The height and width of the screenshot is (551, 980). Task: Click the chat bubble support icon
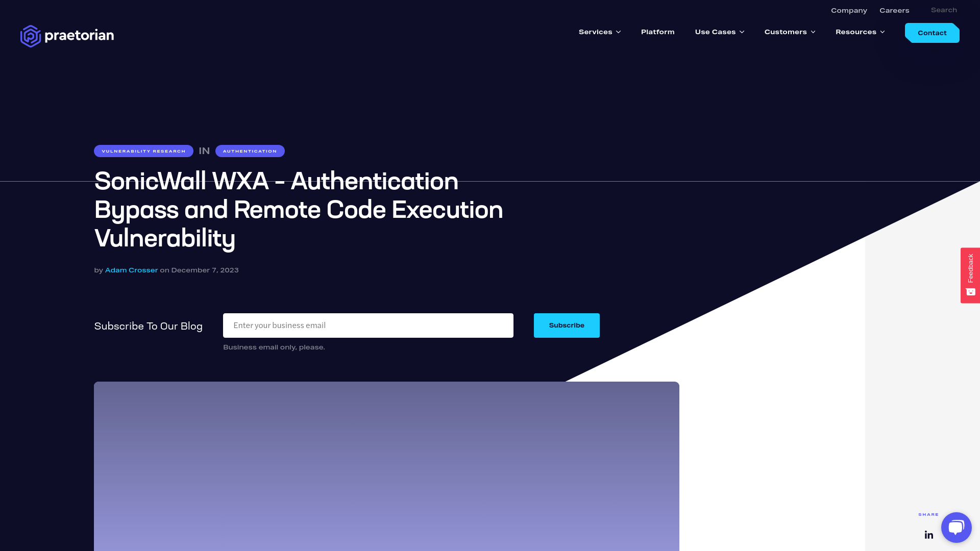[x=956, y=527]
